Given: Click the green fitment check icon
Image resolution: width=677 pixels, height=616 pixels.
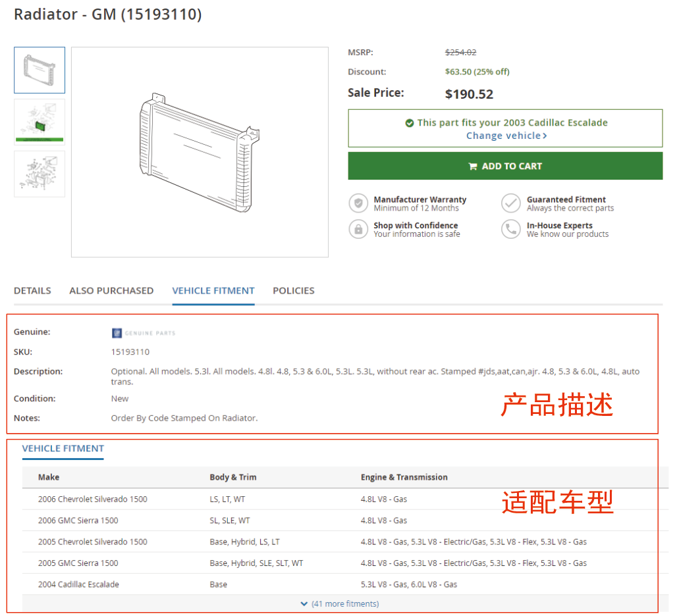Looking at the screenshot, I should click(x=409, y=123).
